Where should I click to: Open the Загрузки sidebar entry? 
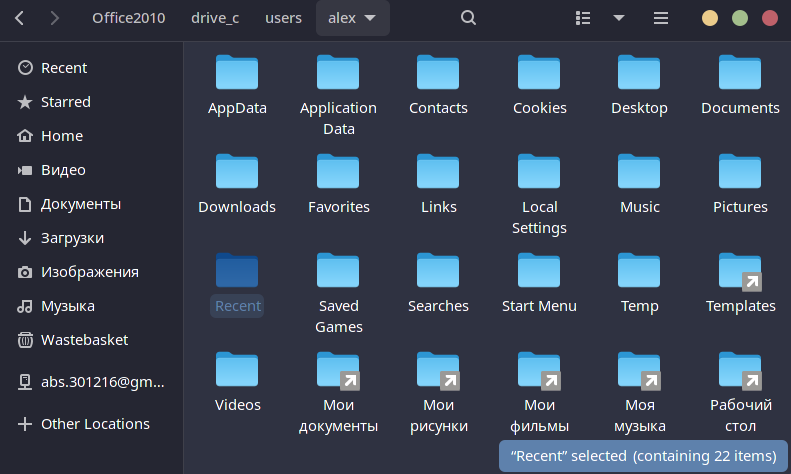(x=72, y=238)
